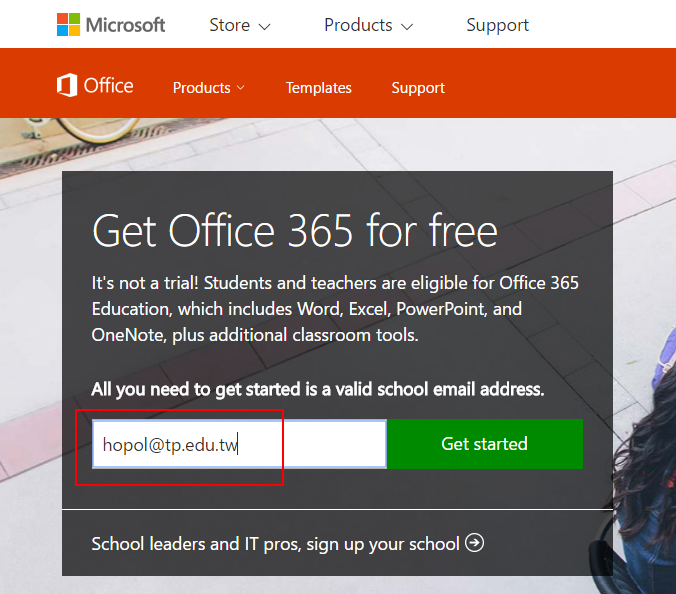Focus the school email address field
This screenshot has height=594, width=676.
tap(239, 444)
